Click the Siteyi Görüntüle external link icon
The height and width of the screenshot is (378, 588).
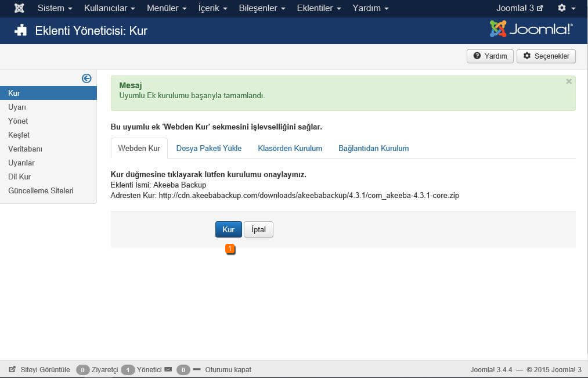(x=12, y=369)
